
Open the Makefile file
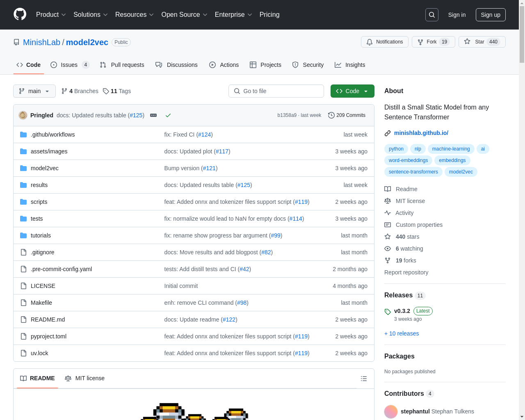click(x=41, y=303)
